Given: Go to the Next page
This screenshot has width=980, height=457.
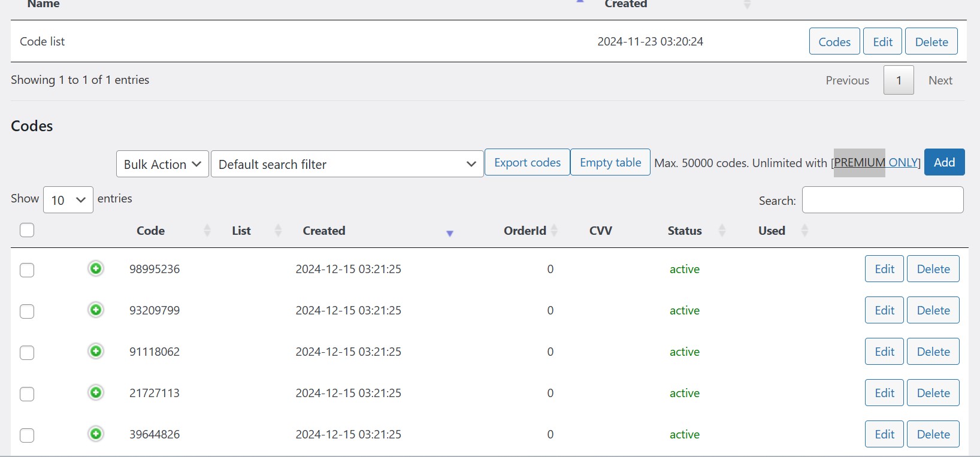Looking at the screenshot, I should (940, 80).
